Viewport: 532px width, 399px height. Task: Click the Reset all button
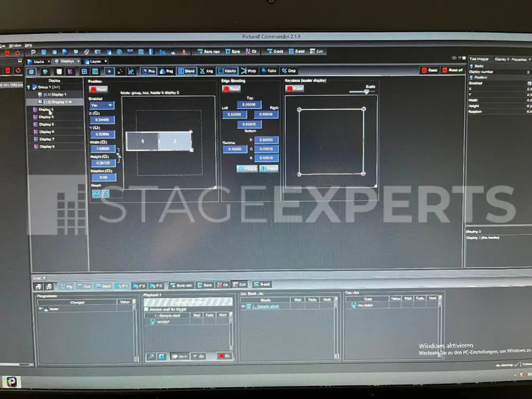pyautogui.click(x=453, y=70)
